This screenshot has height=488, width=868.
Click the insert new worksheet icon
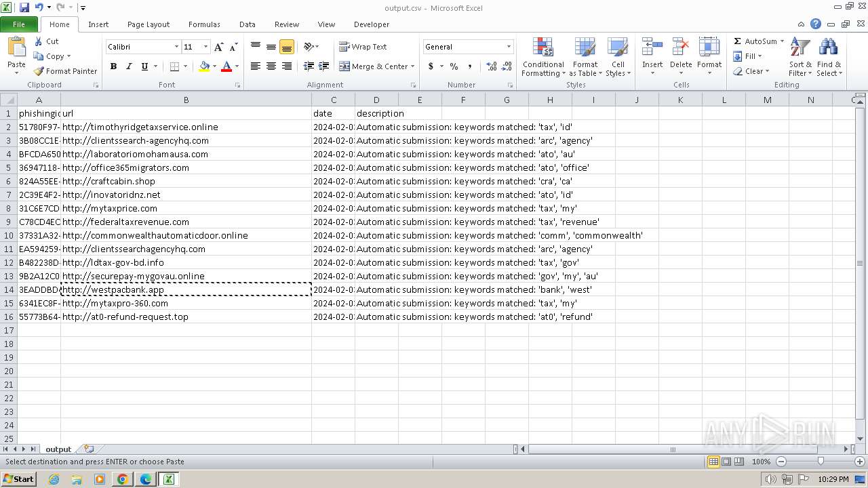[89, 449]
